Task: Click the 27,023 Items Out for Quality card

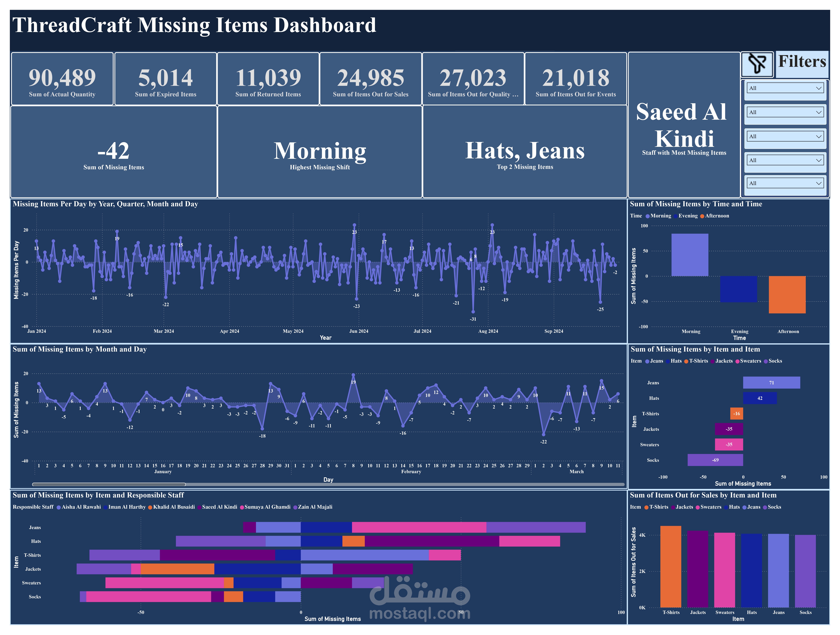Action: point(473,79)
